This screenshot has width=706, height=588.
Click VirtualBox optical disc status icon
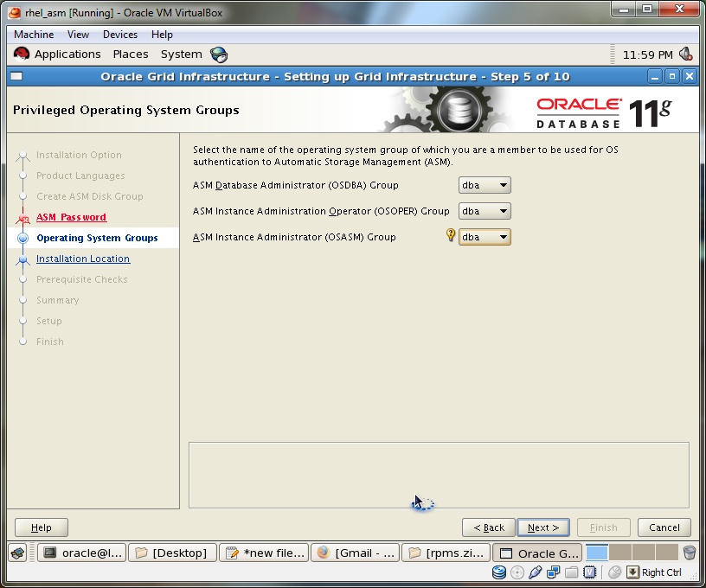(517, 572)
